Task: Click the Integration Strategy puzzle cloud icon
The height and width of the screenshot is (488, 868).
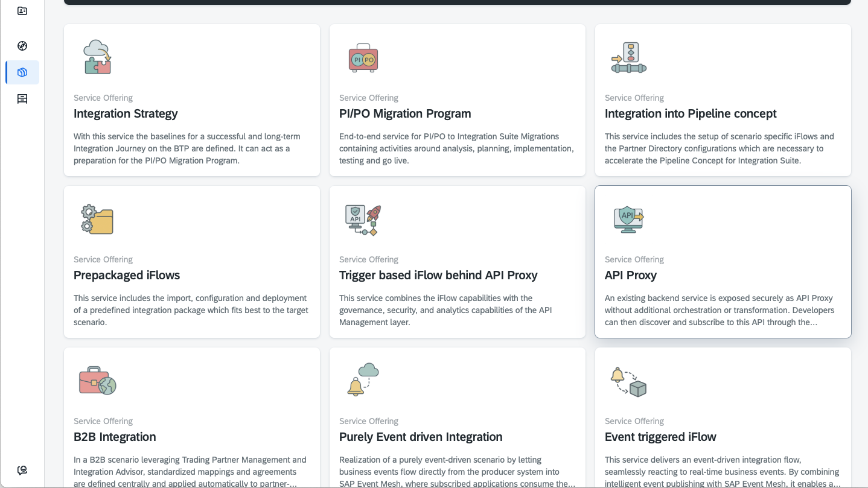Action: 97,57
